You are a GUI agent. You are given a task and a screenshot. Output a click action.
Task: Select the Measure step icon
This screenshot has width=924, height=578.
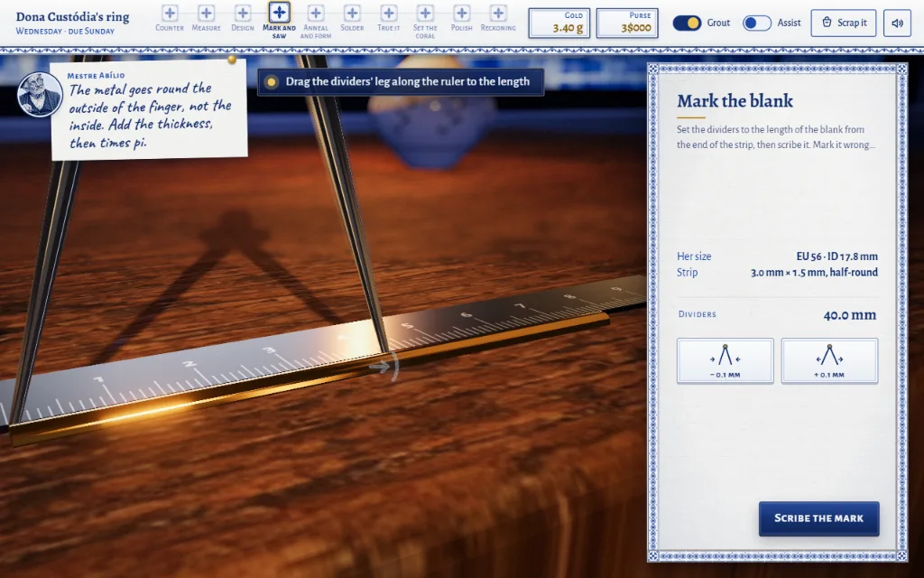click(x=207, y=13)
